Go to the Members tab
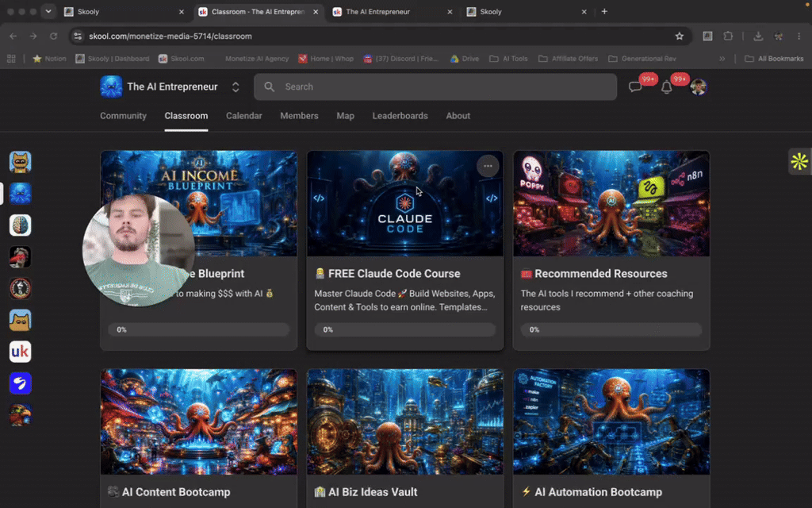This screenshot has width=812, height=508. (299, 116)
